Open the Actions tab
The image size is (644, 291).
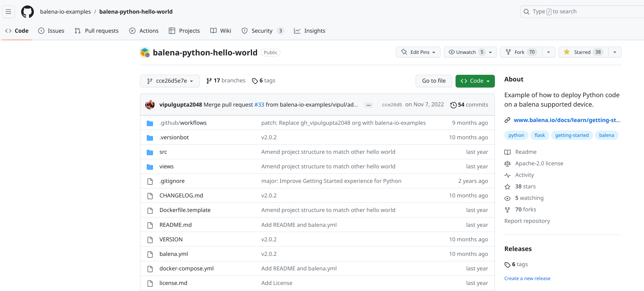(144, 31)
